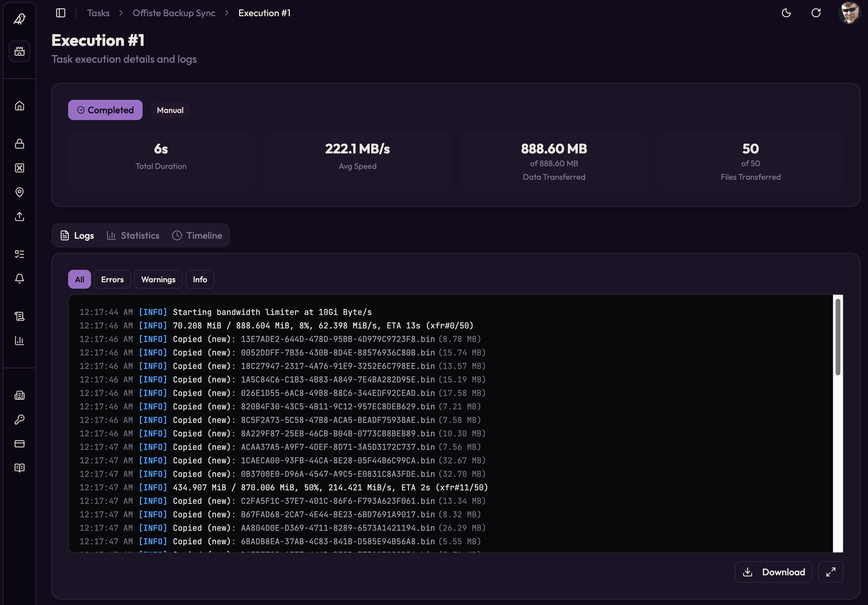Image resolution: width=868 pixels, height=605 pixels.
Task: Filter logs by Errors
Action: click(112, 280)
